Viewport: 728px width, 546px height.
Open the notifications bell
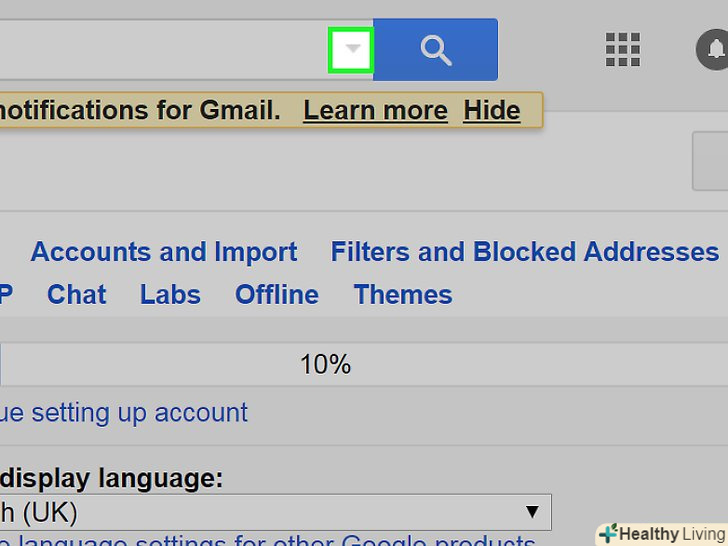pyautogui.click(x=714, y=49)
